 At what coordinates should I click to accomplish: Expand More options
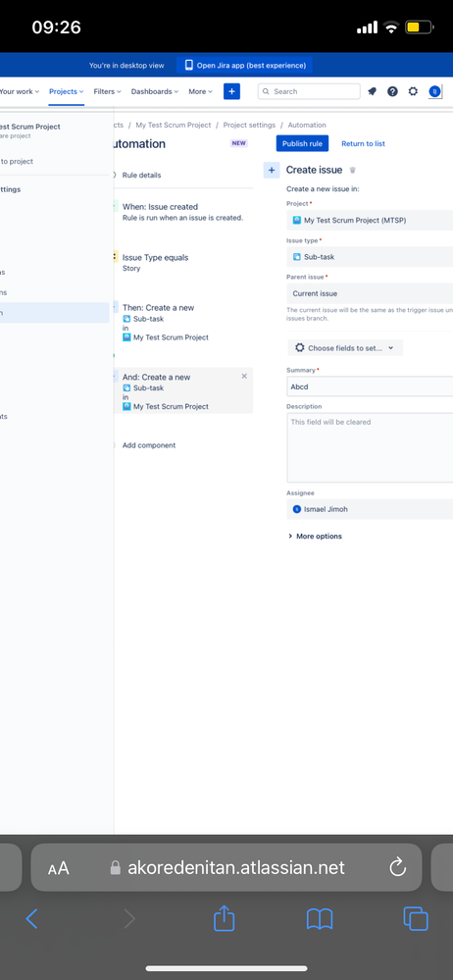[x=315, y=537]
